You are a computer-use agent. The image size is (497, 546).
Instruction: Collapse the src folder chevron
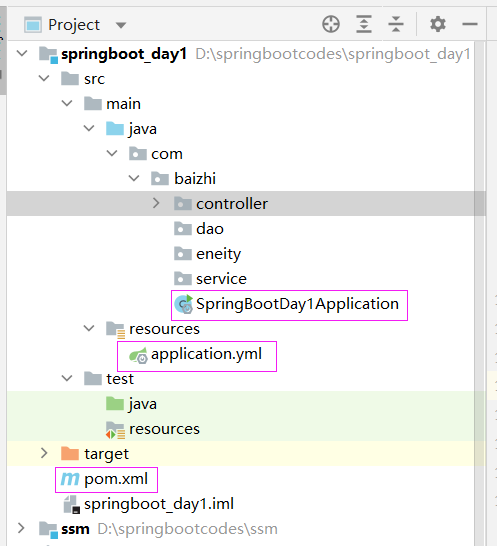[44, 78]
